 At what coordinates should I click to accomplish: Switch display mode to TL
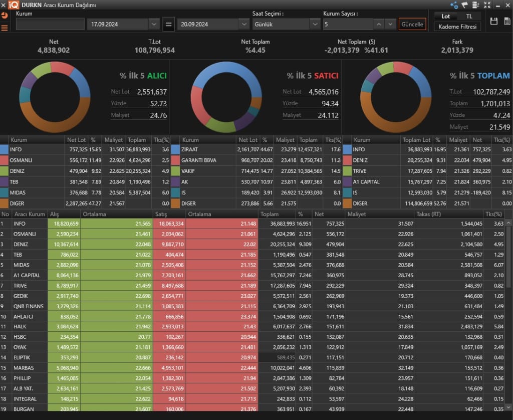(x=469, y=17)
